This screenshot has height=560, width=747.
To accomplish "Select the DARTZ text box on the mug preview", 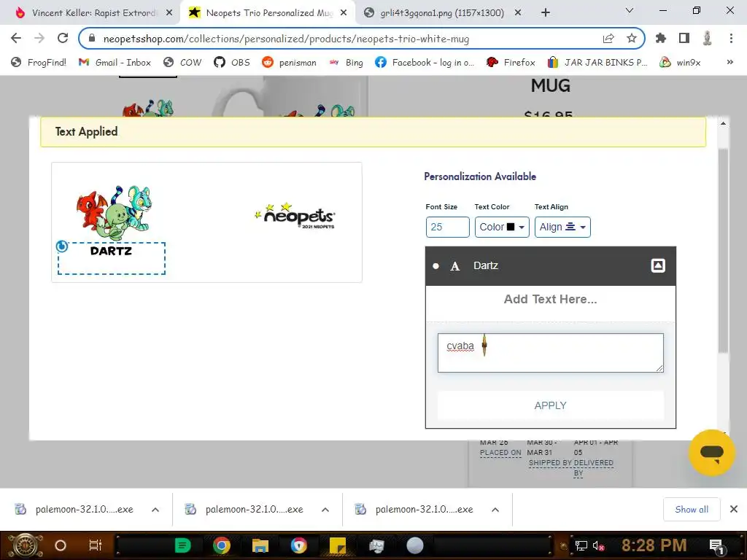I will (x=112, y=259).
